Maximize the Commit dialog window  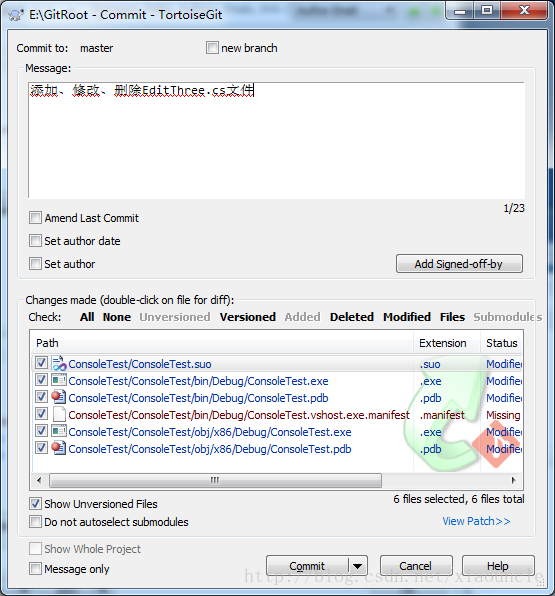487,11
